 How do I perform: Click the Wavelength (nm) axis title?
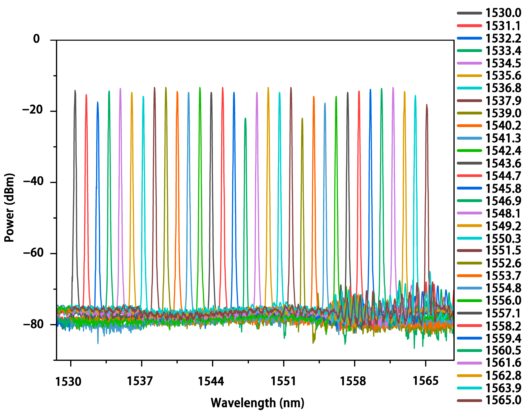257,403
